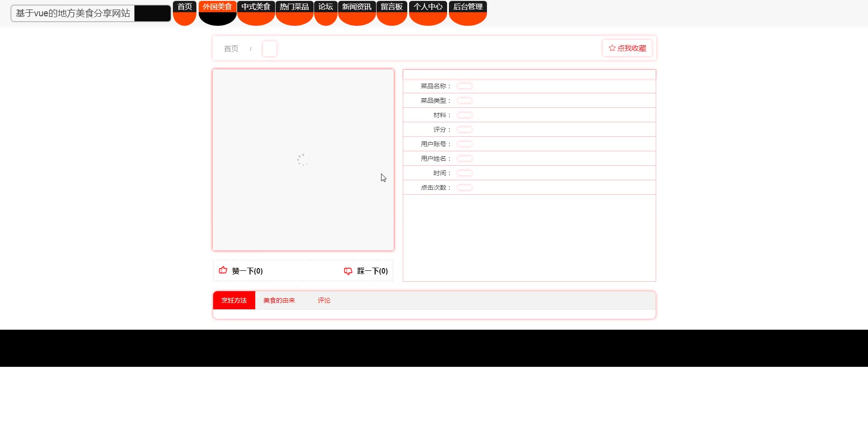Visit the 论坛 forum page
The height and width of the screenshot is (423, 868).
point(325,13)
